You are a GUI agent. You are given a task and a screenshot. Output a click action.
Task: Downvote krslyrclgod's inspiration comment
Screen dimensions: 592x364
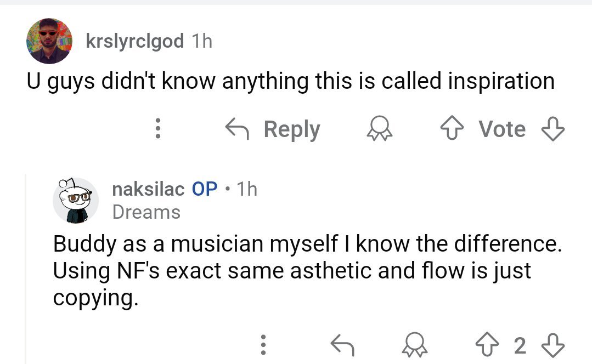point(552,129)
